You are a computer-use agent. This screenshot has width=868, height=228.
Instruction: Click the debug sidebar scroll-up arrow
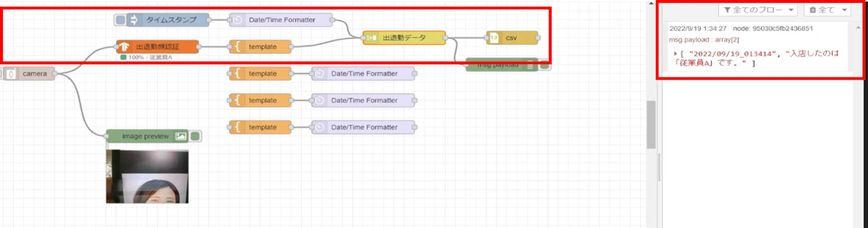click(858, 28)
